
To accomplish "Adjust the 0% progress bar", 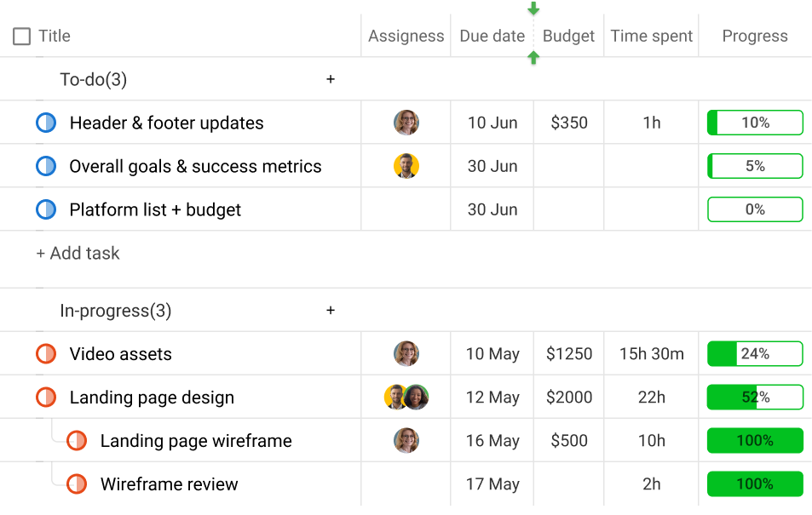I will (x=755, y=209).
